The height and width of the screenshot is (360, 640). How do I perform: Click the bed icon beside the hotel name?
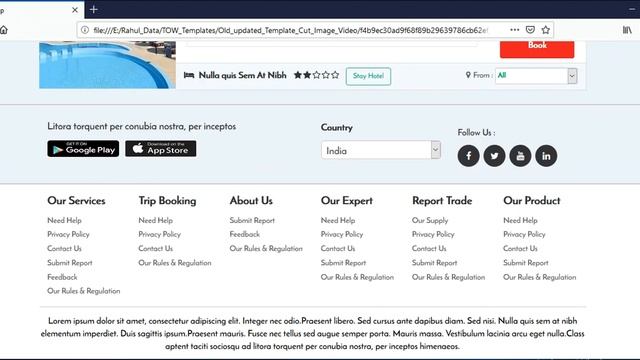(189, 75)
